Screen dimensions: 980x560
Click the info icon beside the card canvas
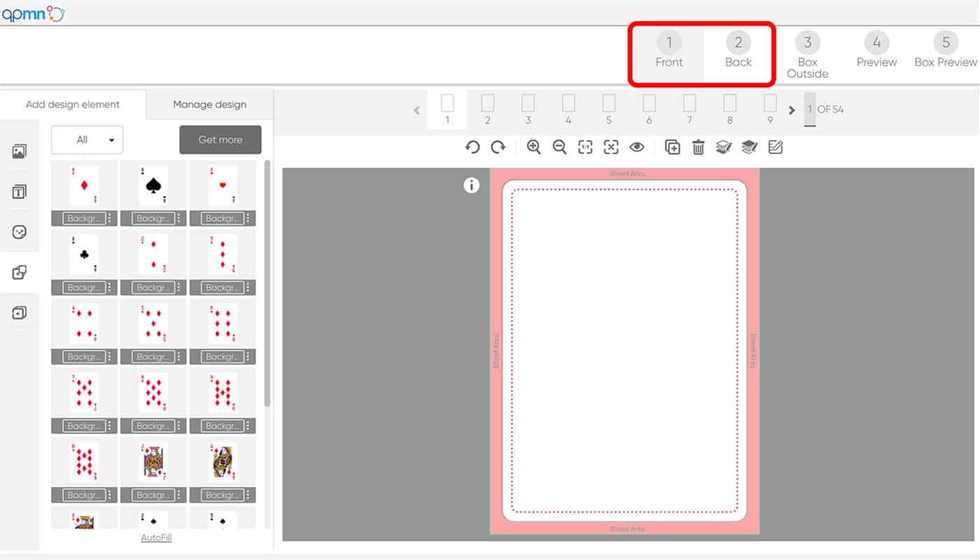coord(472,185)
